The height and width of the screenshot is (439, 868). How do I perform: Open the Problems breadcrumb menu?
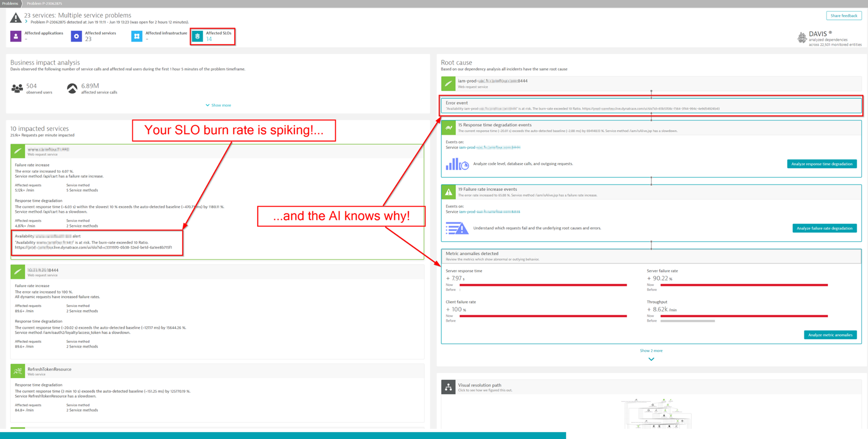10,3
